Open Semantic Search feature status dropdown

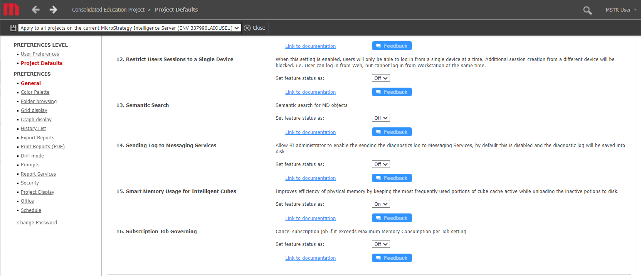[x=380, y=118]
